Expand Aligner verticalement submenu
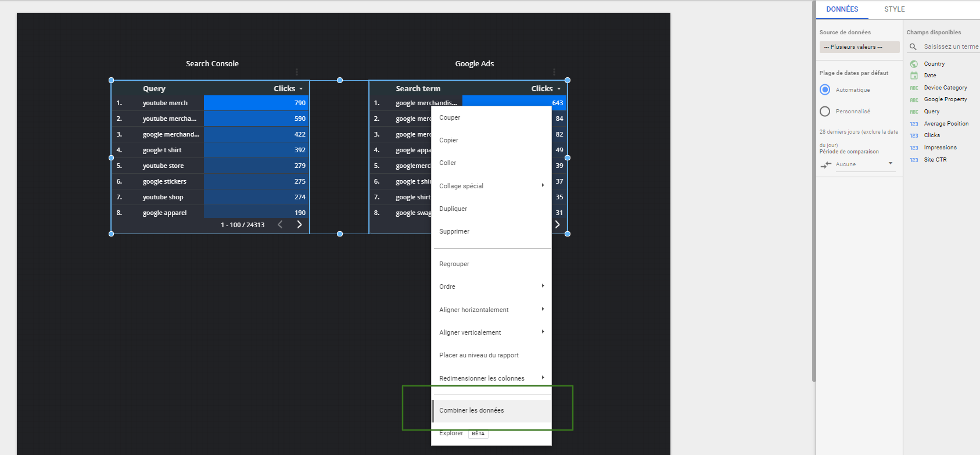The width and height of the screenshot is (980, 455). pos(491,332)
